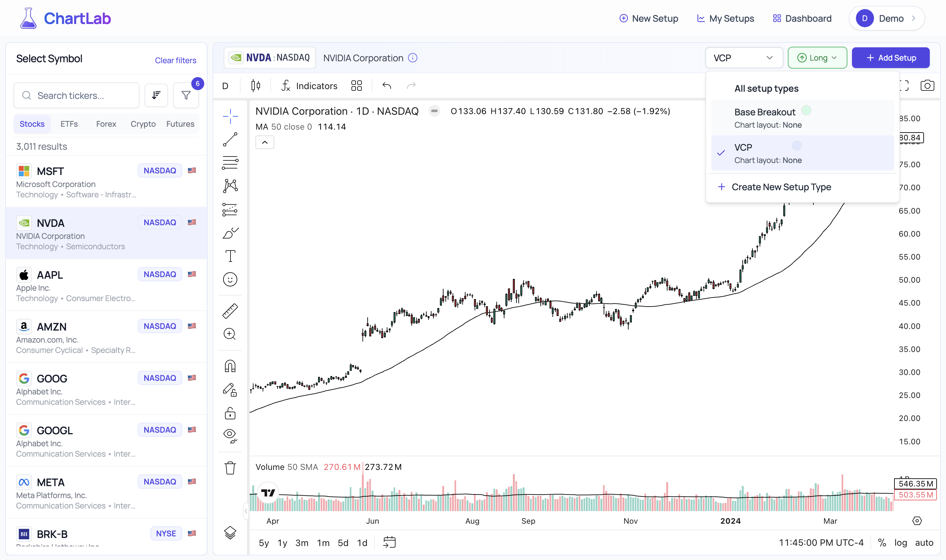
Task: Select the crosshair cursor tool
Action: [x=230, y=116]
